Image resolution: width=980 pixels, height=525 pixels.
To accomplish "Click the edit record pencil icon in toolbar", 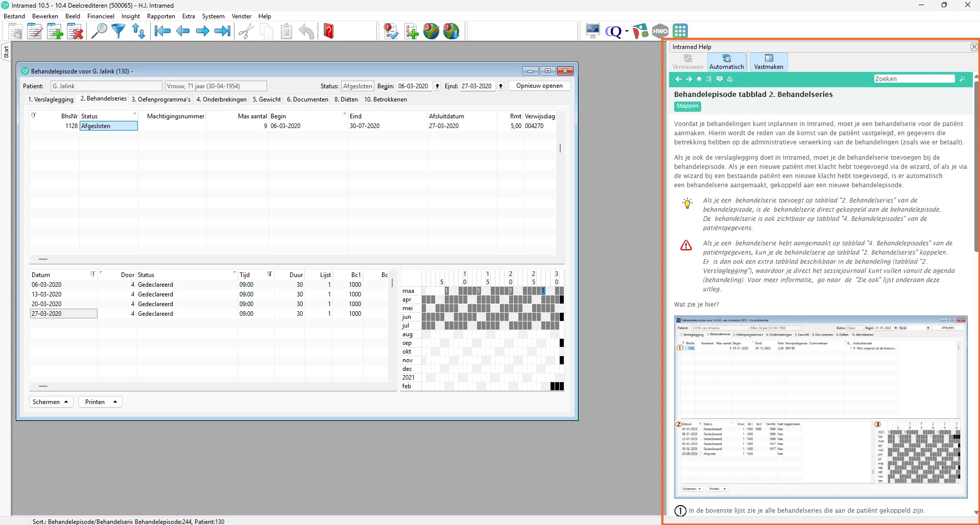I will point(35,32).
